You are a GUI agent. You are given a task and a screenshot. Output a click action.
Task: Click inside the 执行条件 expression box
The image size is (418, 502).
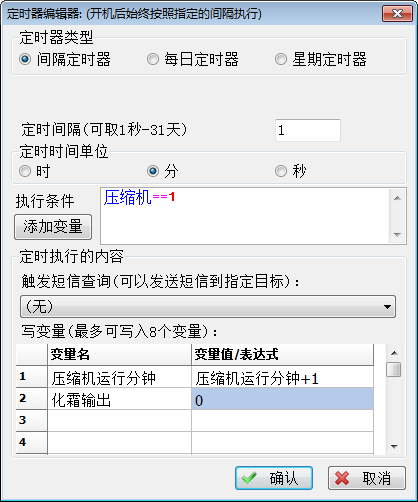click(x=245, y=216)
